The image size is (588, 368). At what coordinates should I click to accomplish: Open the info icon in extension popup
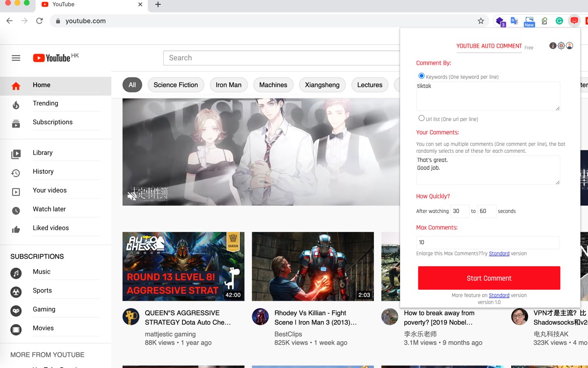(x=553, y=46)
